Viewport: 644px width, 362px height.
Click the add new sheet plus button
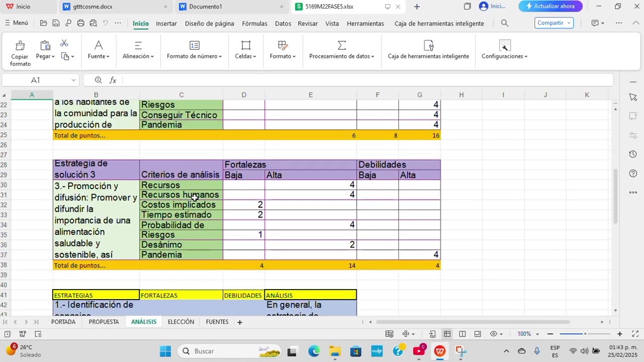[x=239, y=322]
